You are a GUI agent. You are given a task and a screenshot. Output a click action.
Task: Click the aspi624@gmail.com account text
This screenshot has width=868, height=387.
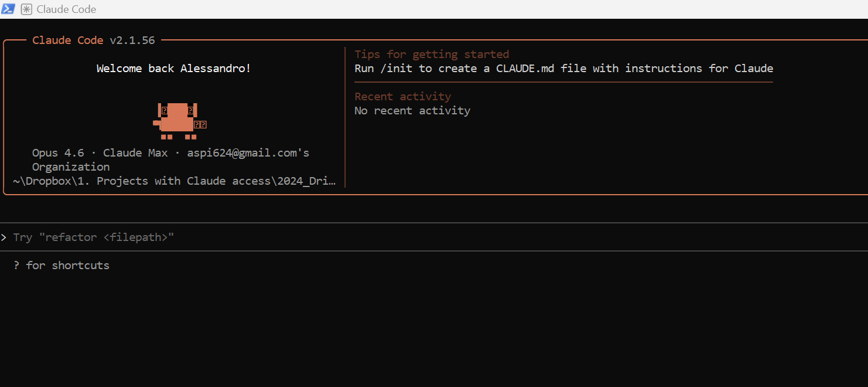tap(248, 152)
